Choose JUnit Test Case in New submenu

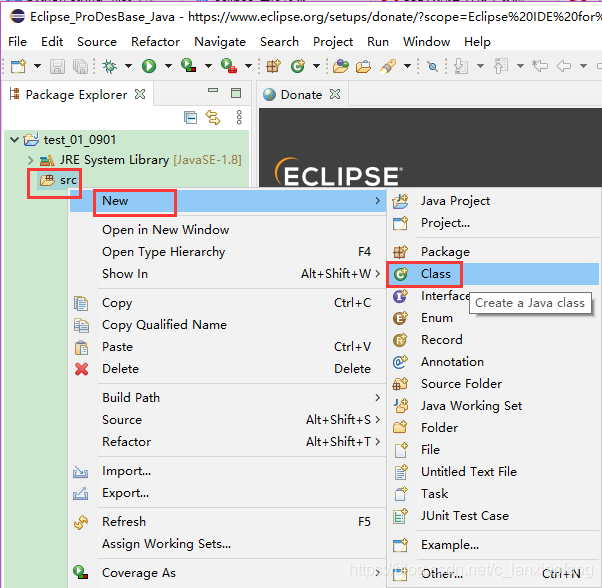494,515
